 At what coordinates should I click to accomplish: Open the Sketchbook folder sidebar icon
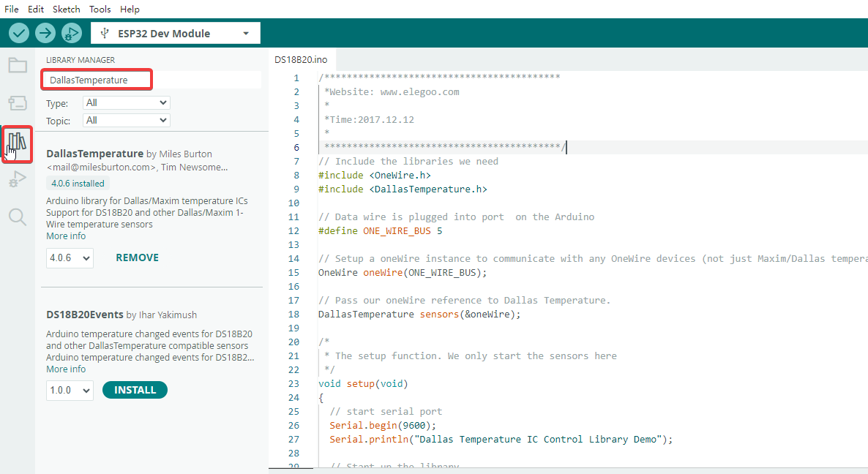tap(18, 65)
